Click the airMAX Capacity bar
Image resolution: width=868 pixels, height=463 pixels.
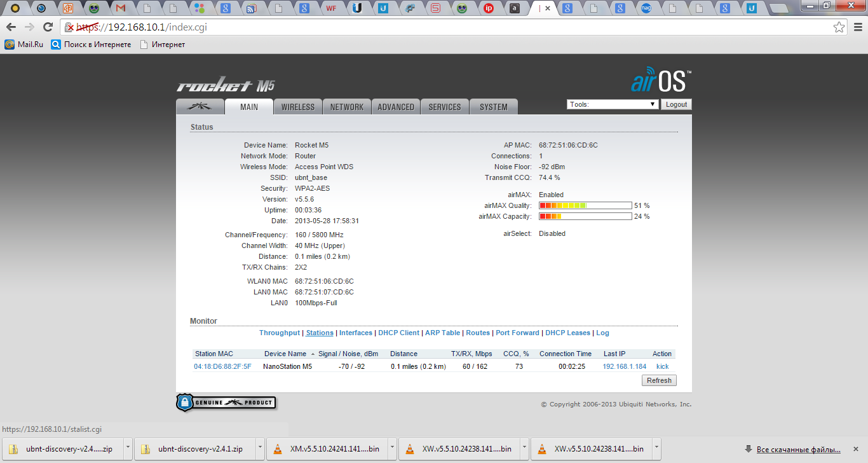(585, 216)
